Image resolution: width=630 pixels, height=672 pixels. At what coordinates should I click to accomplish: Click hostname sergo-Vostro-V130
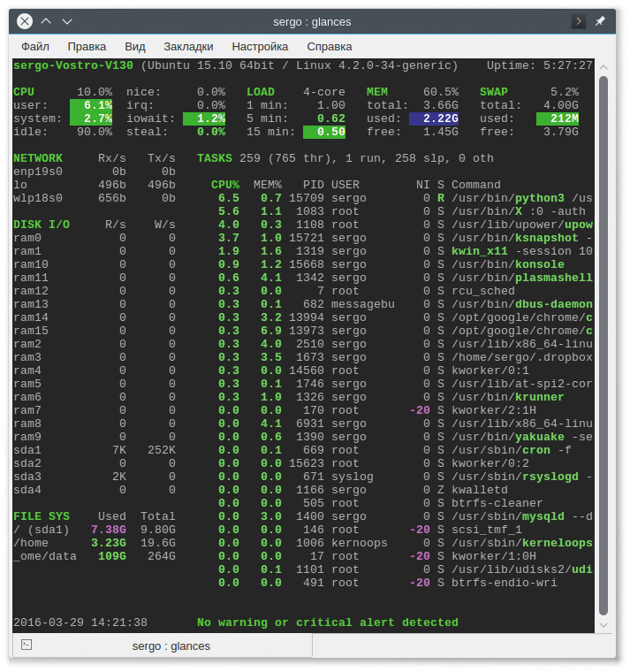(73, 65)
